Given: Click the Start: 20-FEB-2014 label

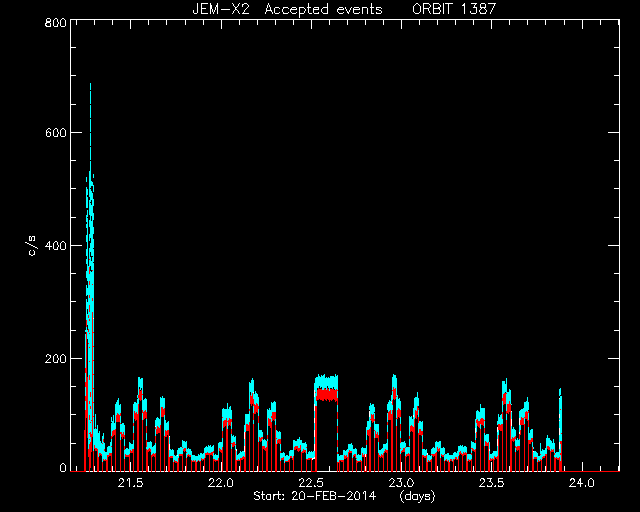Looking at the screenshot, I should coord(314,496).
